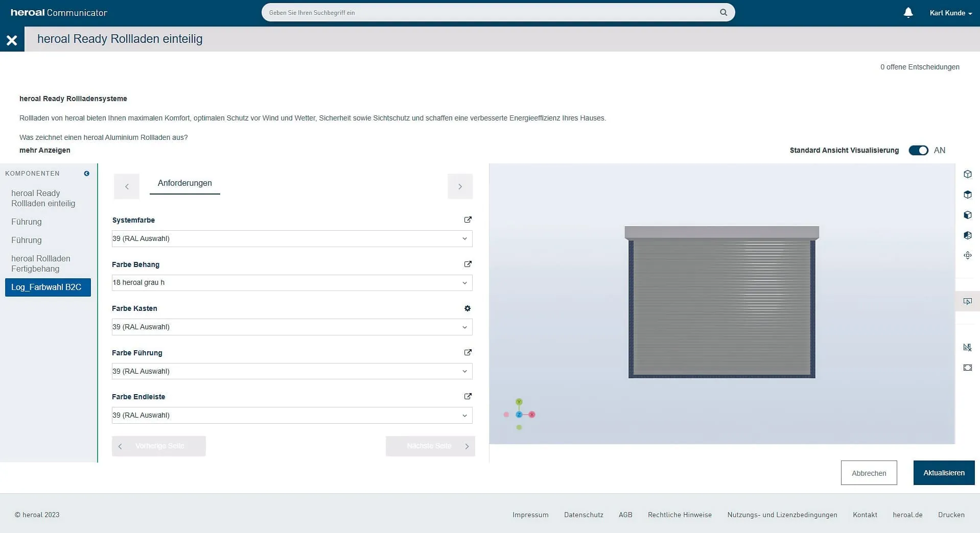
Task: Click the Farbe Kasten gear icon
Action: point(468,308)
